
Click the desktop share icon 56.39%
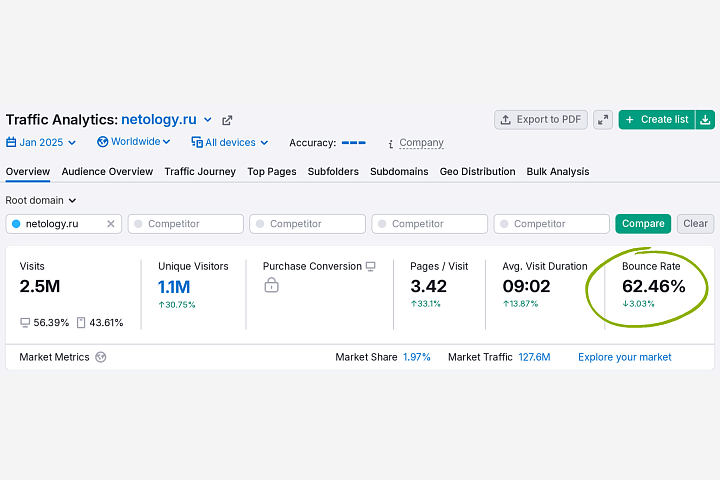tap(25, 322)
